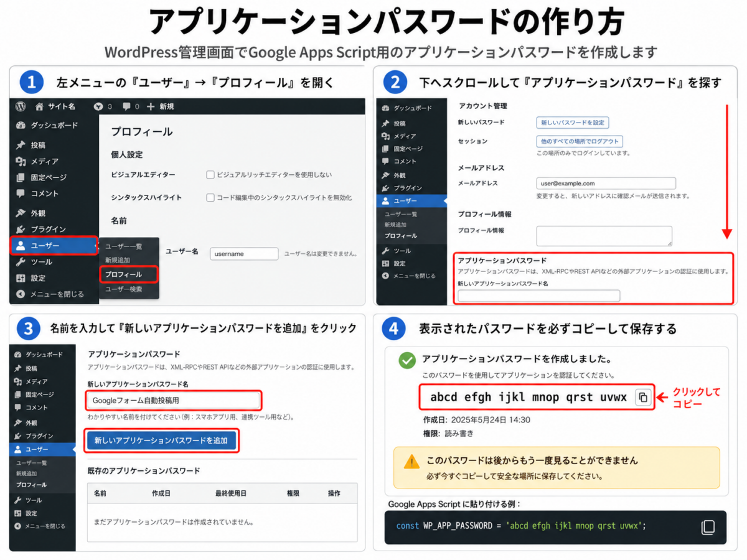Click 作成日 column header in password table

161,493
